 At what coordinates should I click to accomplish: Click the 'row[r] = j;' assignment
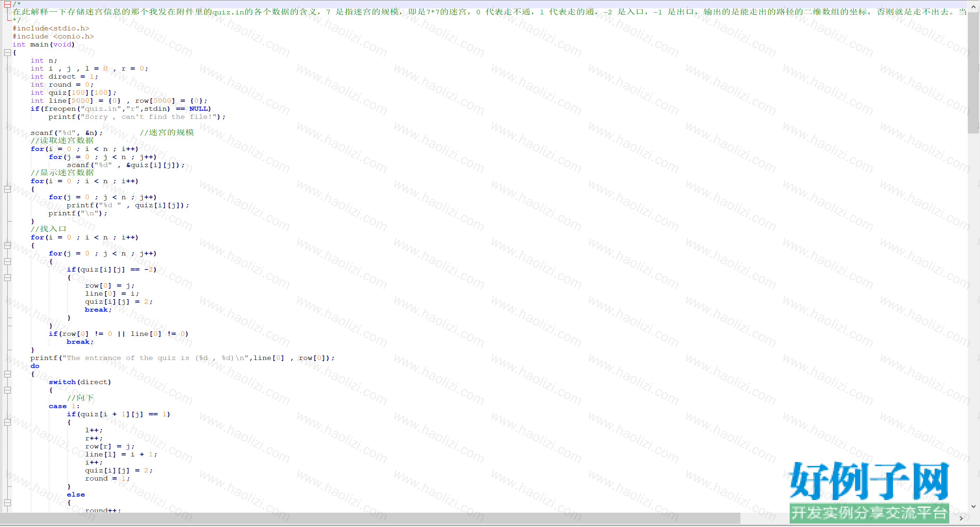tap(109, 446)
